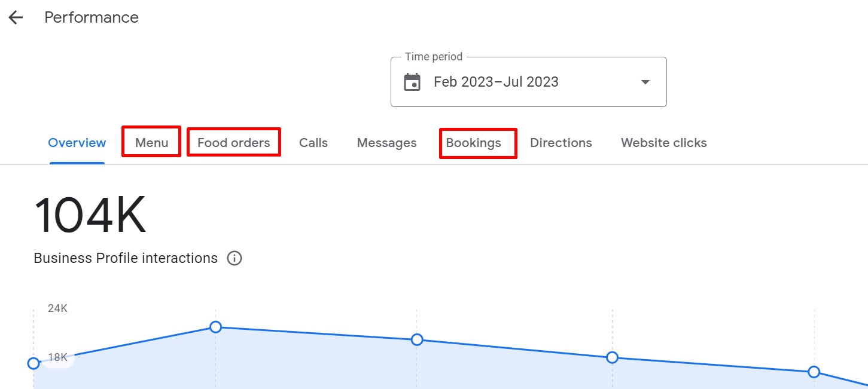868x389 pixels.
Task: Switch to the Overview tab
Action: [x=77, y=143]
